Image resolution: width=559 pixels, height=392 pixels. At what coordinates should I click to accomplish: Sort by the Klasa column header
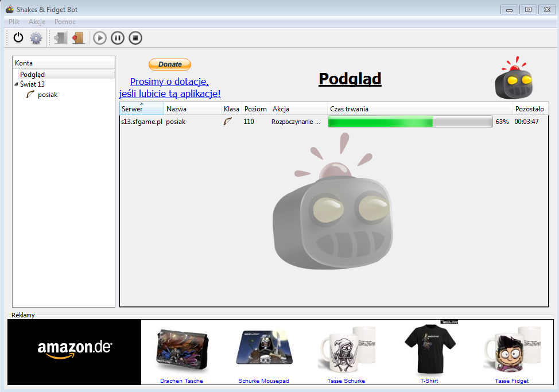click(231, 108)
